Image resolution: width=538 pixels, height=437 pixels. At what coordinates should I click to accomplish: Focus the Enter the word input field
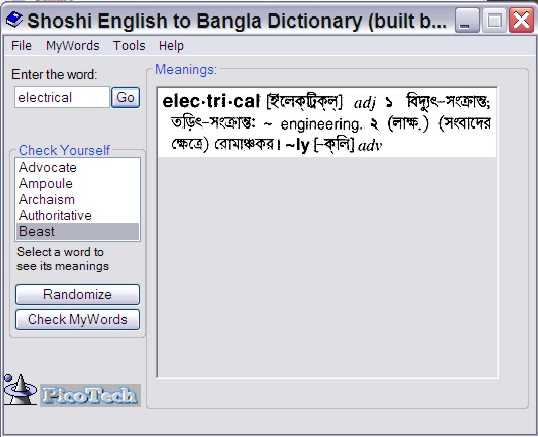pyautogui.click(x=62, y=97)
